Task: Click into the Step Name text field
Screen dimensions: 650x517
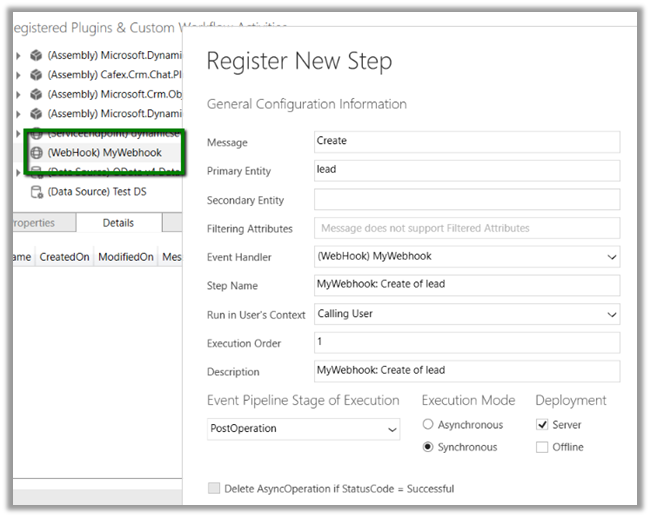Action: point(466,285)
